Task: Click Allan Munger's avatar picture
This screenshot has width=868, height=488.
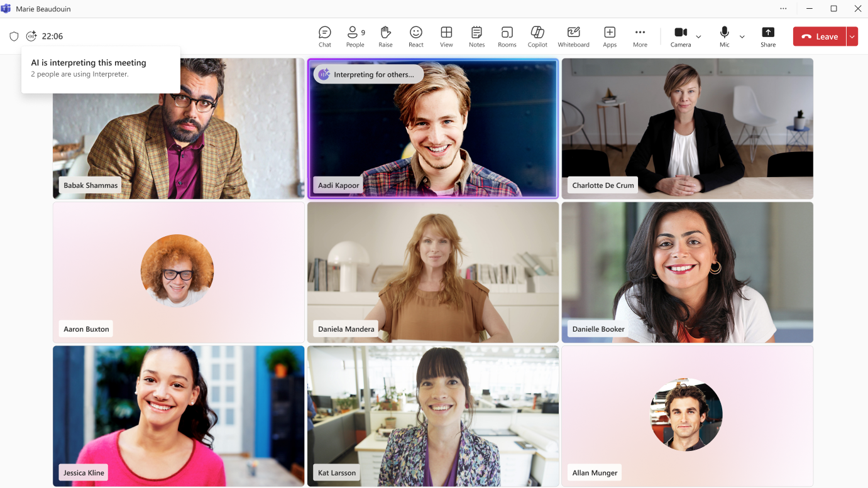Action: coord(686,415)
